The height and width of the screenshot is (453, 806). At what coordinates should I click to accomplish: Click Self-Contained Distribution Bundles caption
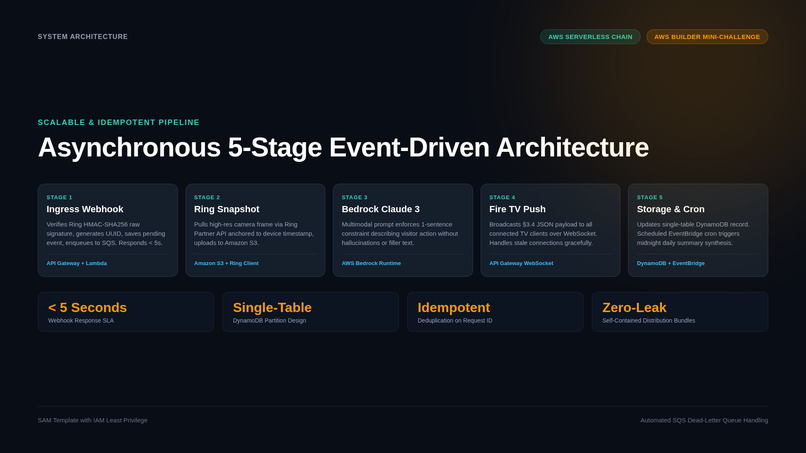[x=649, y=321]
